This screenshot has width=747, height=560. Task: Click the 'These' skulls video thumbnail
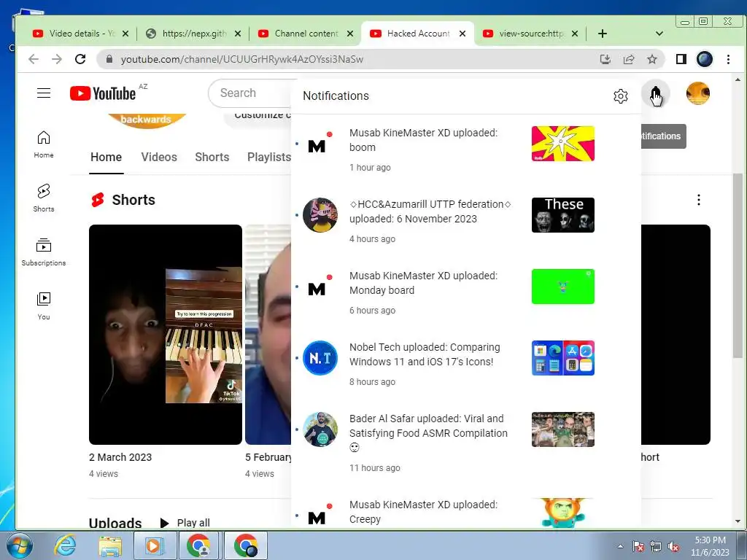click(562, 215)
